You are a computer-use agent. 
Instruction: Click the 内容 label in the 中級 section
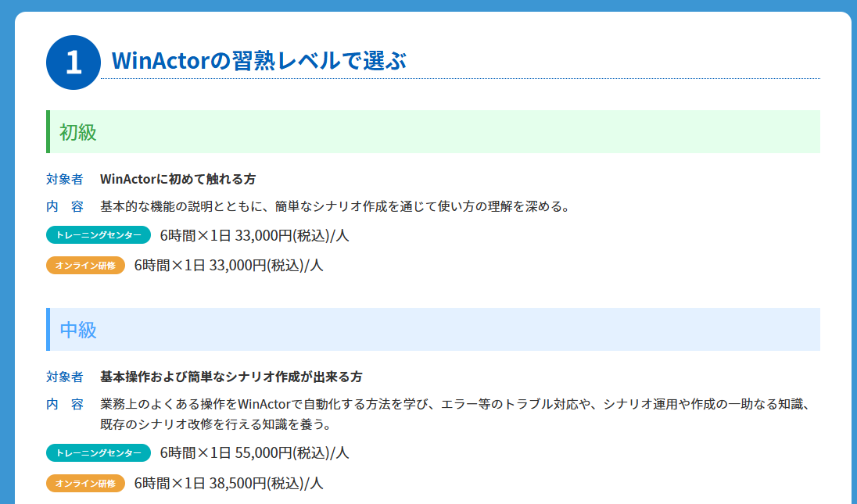pyautogui.click(x=65, y=405)
